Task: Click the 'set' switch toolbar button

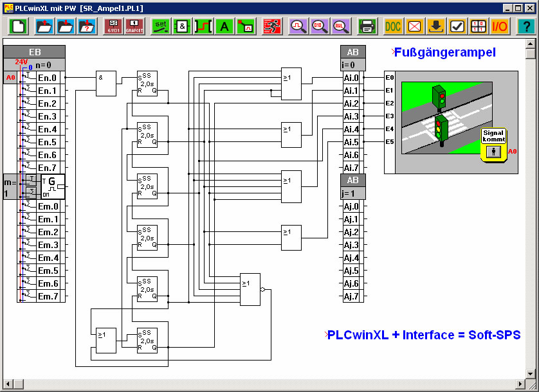Action: coord(160,26)
